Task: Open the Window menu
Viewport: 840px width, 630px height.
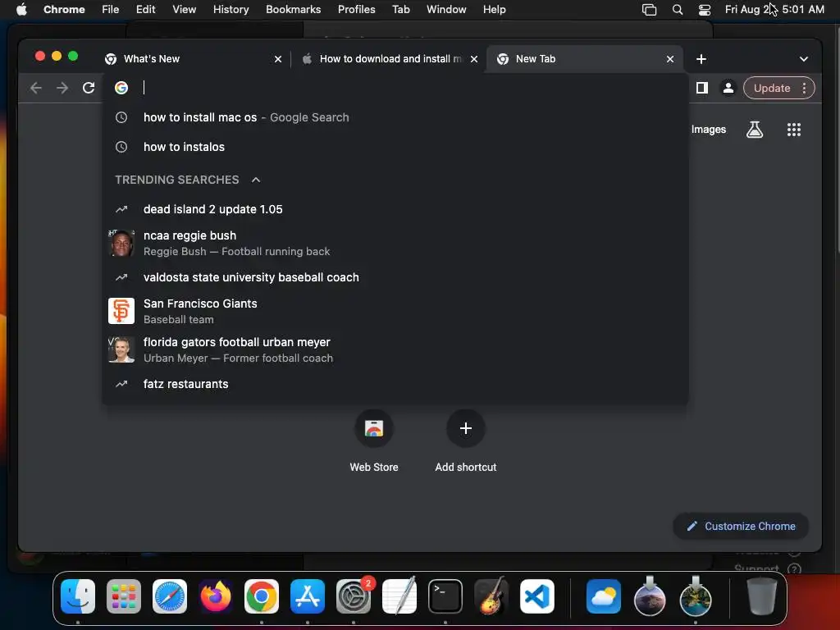Action: [x=446, y=10]
